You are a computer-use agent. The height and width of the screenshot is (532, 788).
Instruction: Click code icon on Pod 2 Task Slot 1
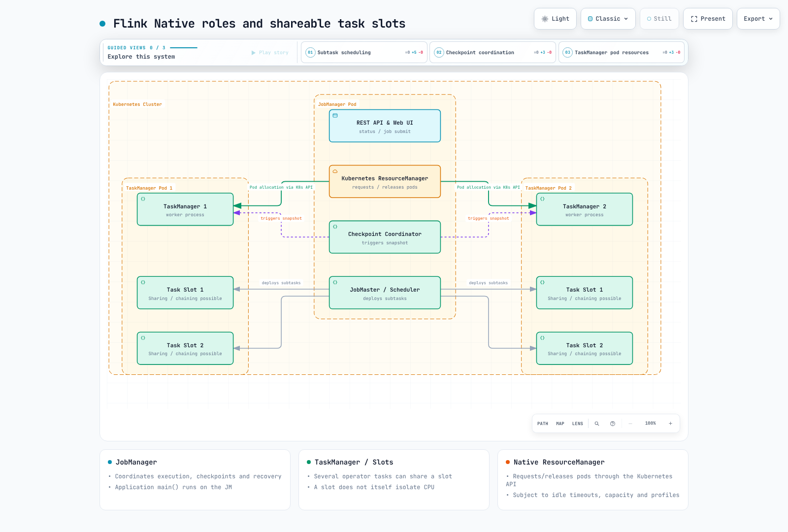(x=542, y=282)
